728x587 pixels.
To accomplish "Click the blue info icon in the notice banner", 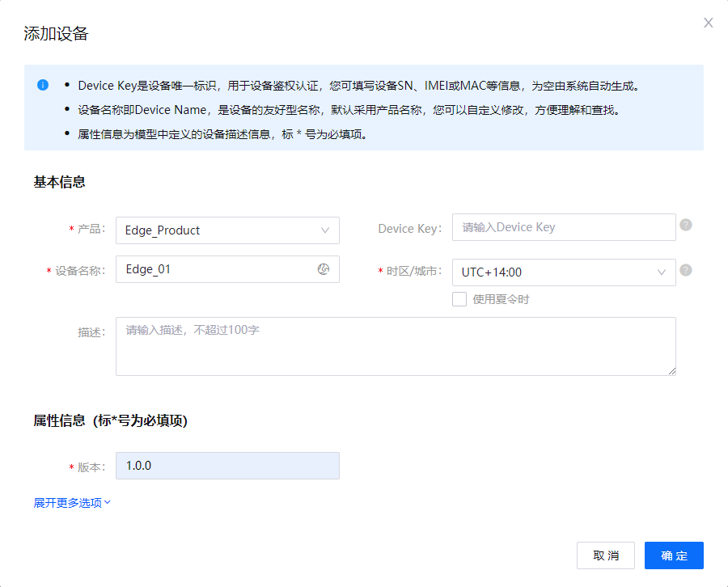I will 43,85.
